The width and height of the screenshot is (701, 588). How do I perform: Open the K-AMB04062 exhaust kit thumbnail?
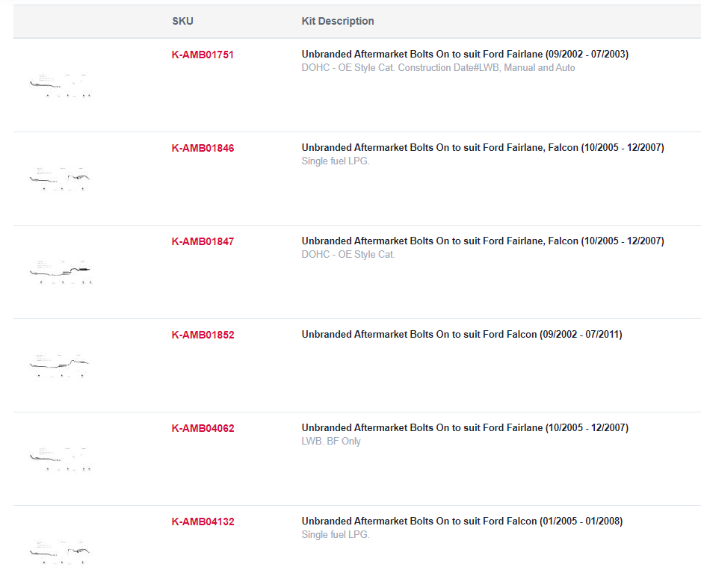[x=61, y=459]
